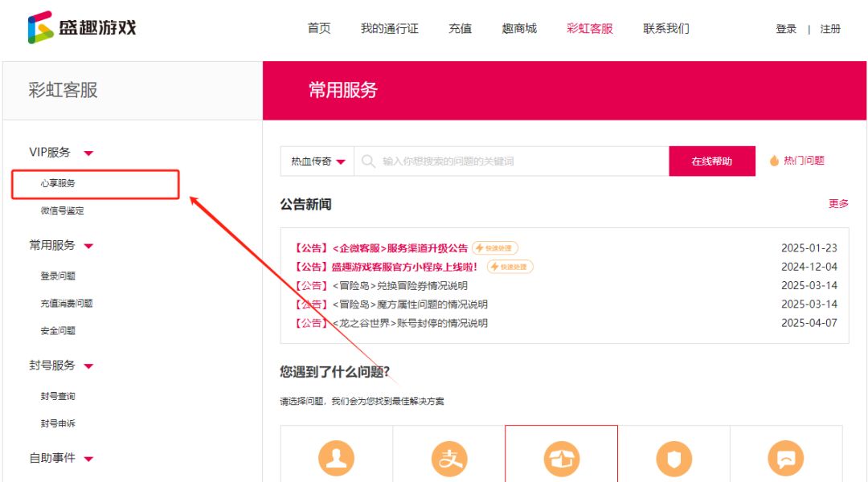
Task: Open 联系我们 in top navigation
Action: tap(666, 28)
